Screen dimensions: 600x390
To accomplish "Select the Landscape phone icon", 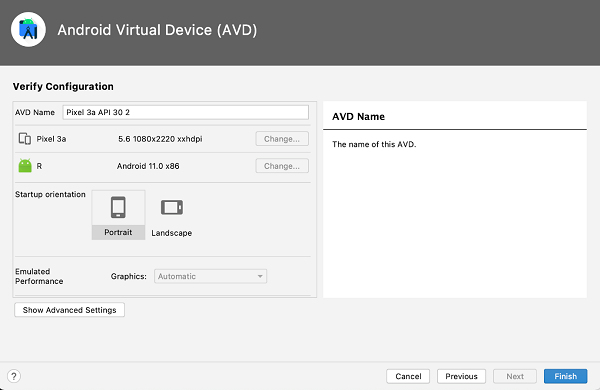I will [x=172, y=207].
